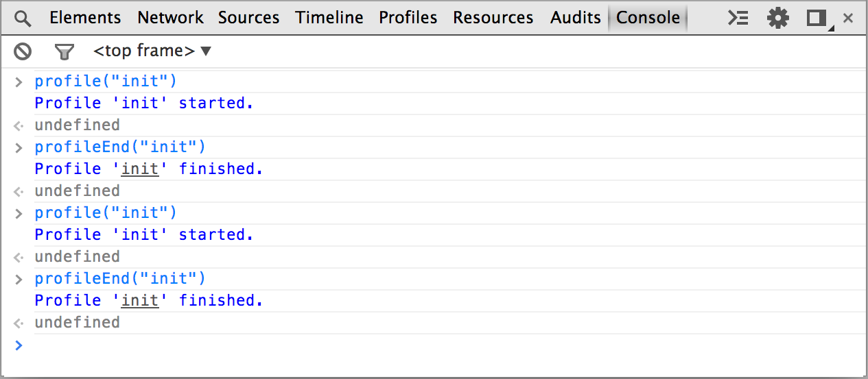
Task: Close the DevTools panel
Action: [x=848, y=19]
